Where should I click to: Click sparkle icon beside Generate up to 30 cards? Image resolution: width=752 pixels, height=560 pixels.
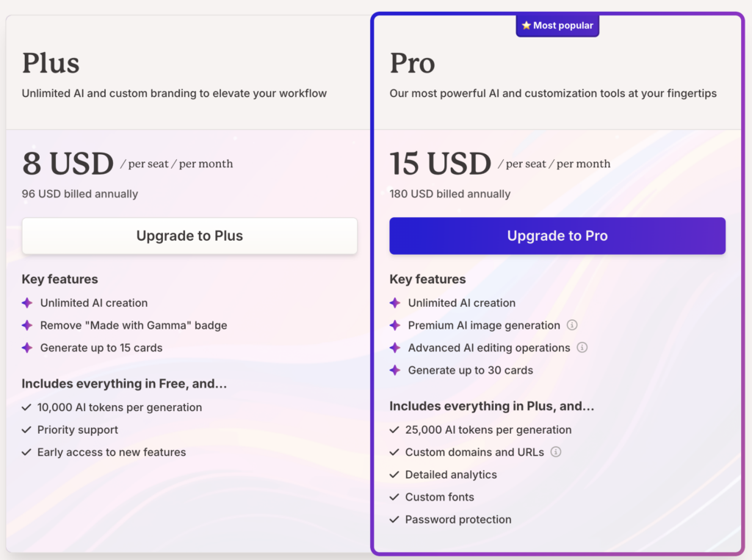click(x=395, y=370)
